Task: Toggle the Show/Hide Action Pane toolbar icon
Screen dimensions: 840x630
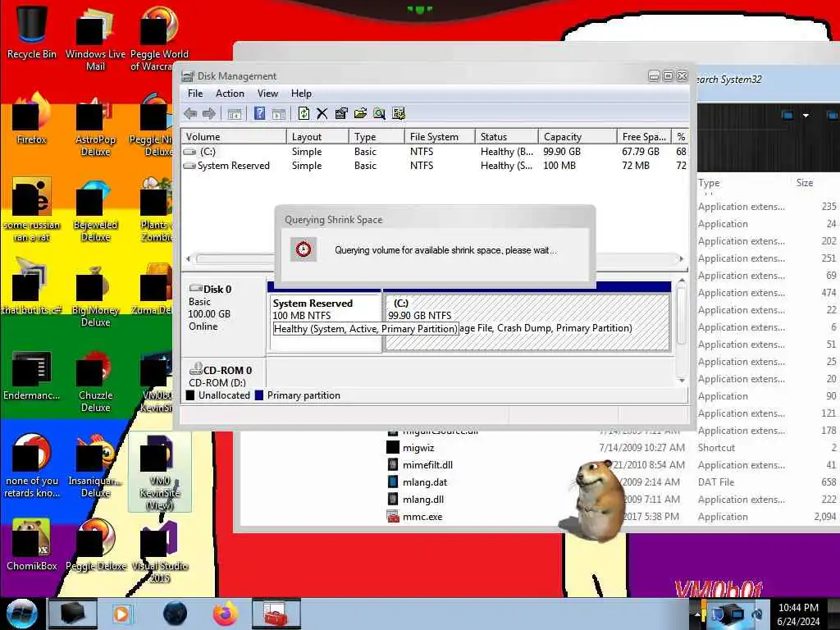Action: (x=279, y=113)
